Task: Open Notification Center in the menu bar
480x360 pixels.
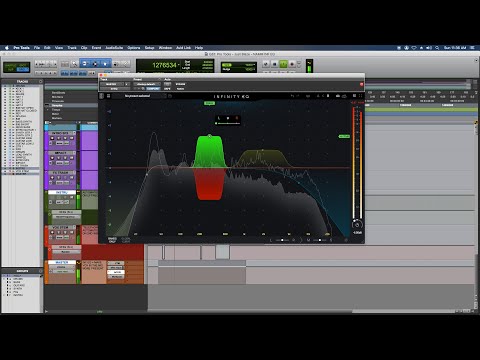Action: [472, 48]
